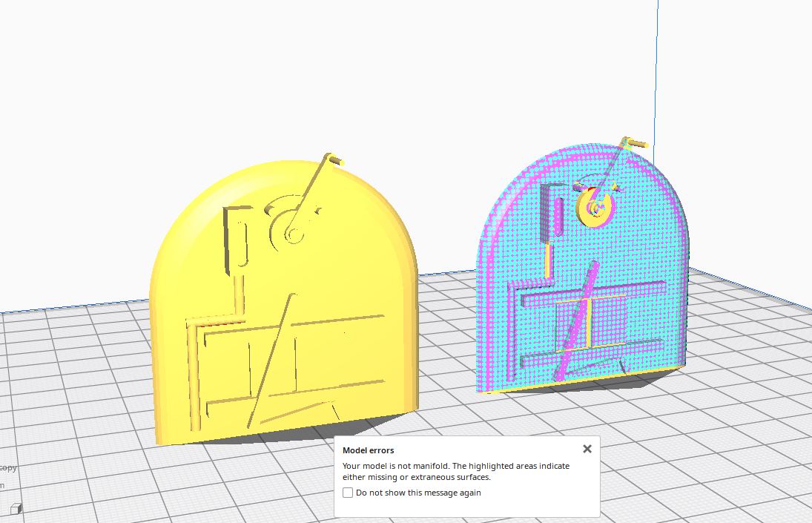Click the partially visible 'copy' label
812x523 pixels.
click(9, 467)
